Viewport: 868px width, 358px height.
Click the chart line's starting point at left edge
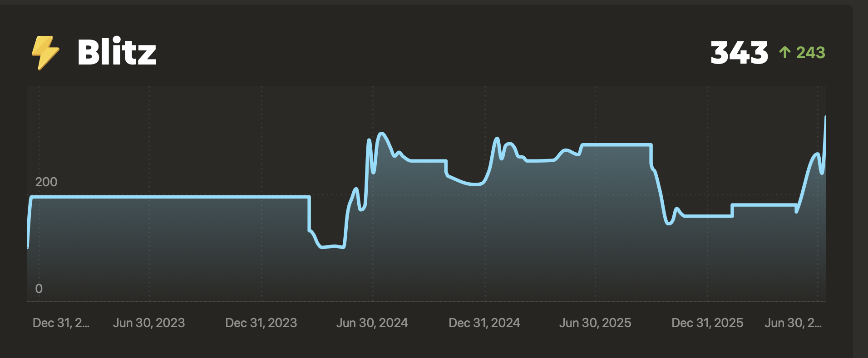(29, 247)
